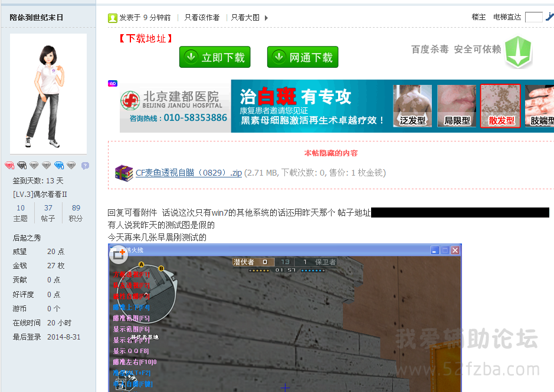554x392 pixels.
Task: Click the [LV.3]偶尔看看II level text
Action: click(x=40, y=195)
